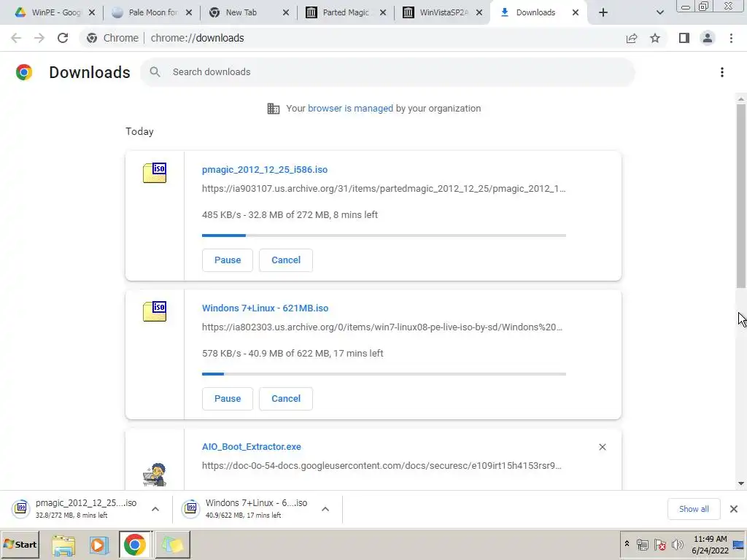Close the bottom downloads shelf

734,509
